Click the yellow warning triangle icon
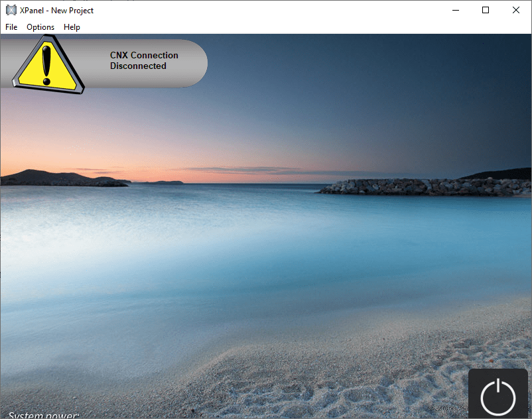Image resolution: width=532 pixels, height=419 pixels. 46,65
